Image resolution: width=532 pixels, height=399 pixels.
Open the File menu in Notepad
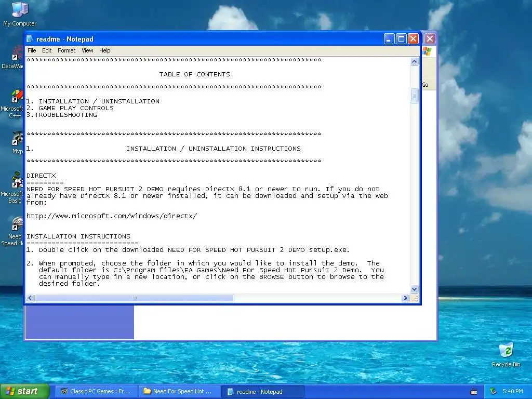click(x=32, y=50)
